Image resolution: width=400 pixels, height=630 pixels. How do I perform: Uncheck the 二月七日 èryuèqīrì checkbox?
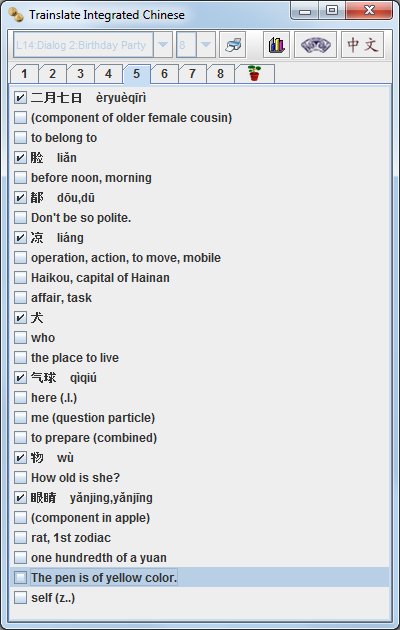coord(20,98)
